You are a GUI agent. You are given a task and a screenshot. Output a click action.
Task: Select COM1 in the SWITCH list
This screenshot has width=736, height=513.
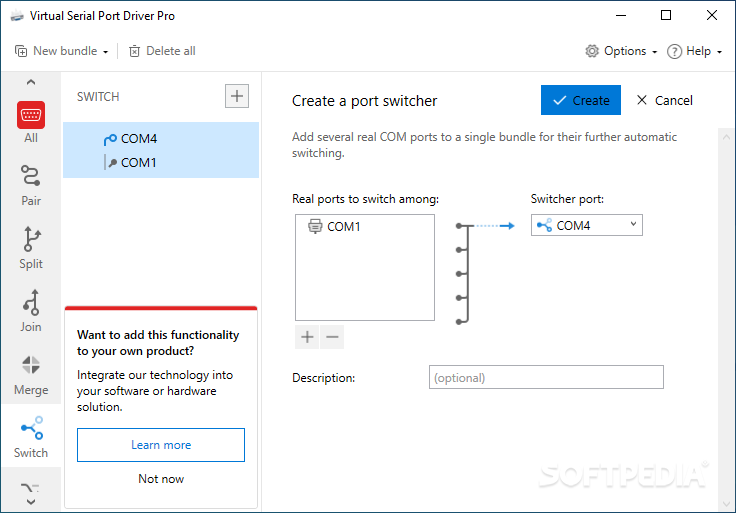pyautogui.click(x=161, y=162)
